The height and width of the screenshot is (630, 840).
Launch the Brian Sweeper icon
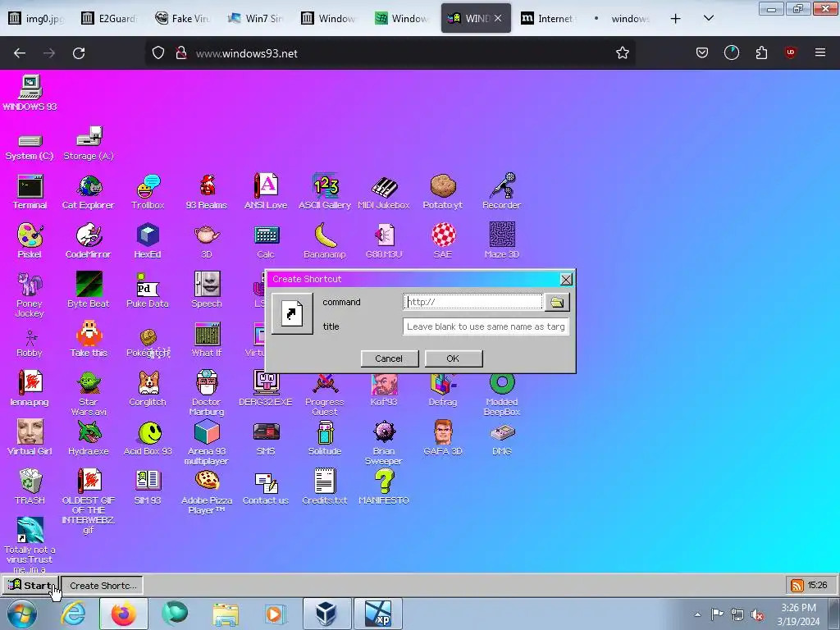[384, 442]
